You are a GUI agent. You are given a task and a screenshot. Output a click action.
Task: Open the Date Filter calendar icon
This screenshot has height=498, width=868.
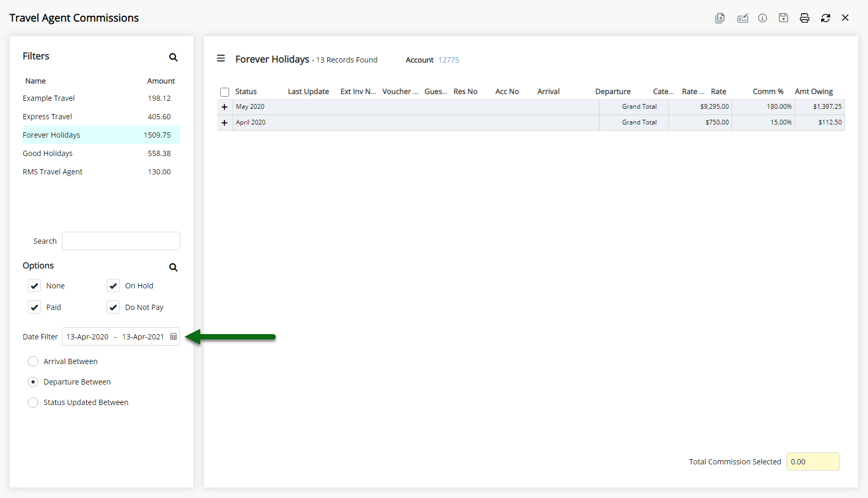click(173, 337)
